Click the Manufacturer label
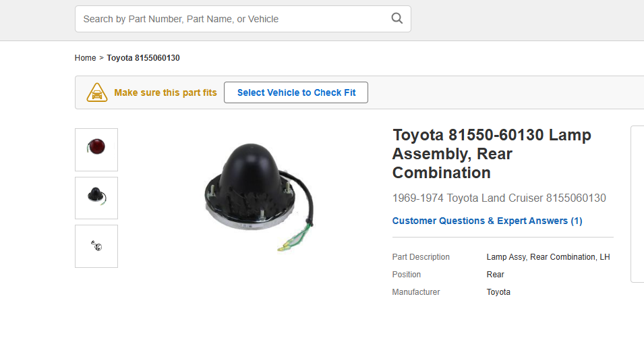 pos(416,292)
